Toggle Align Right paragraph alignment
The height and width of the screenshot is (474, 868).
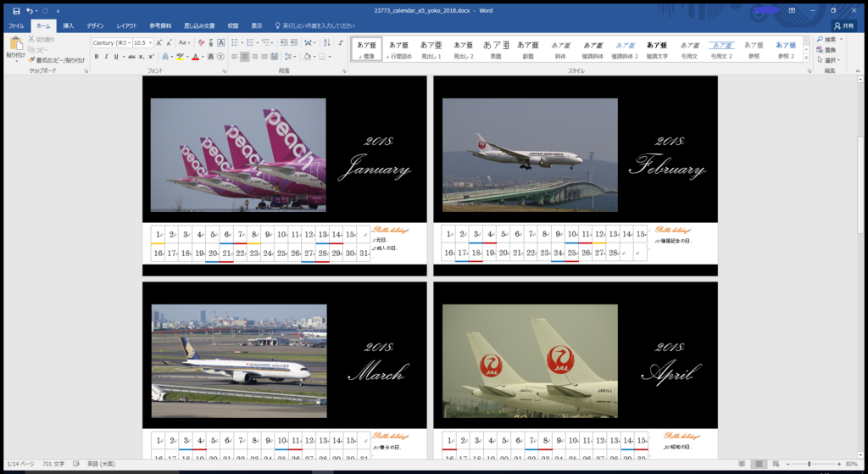(x=254, y=57)
